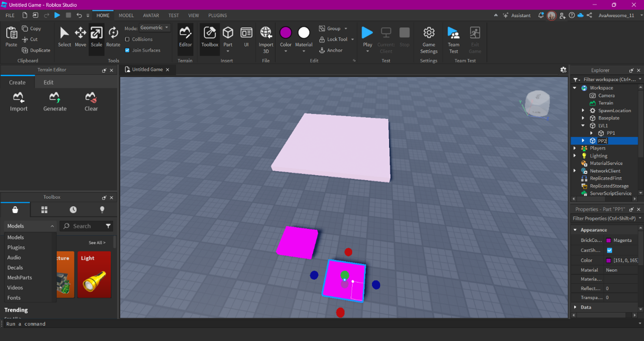The width and height of the screenshot is (644, 341).
Task: Open Toolbox inventory grid tab
Action: point(44,210)
